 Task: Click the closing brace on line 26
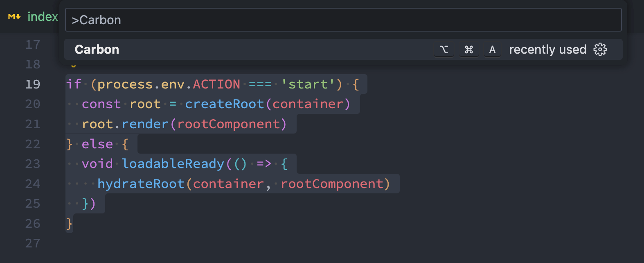click(x=69, y=224)
